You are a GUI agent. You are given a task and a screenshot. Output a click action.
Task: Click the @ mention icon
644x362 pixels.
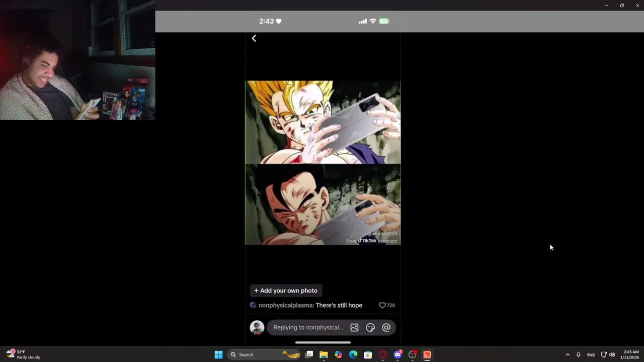386,327
